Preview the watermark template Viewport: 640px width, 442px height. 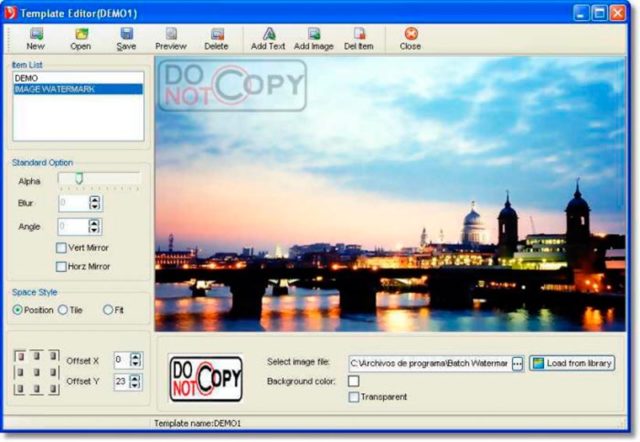coord(171,39)
